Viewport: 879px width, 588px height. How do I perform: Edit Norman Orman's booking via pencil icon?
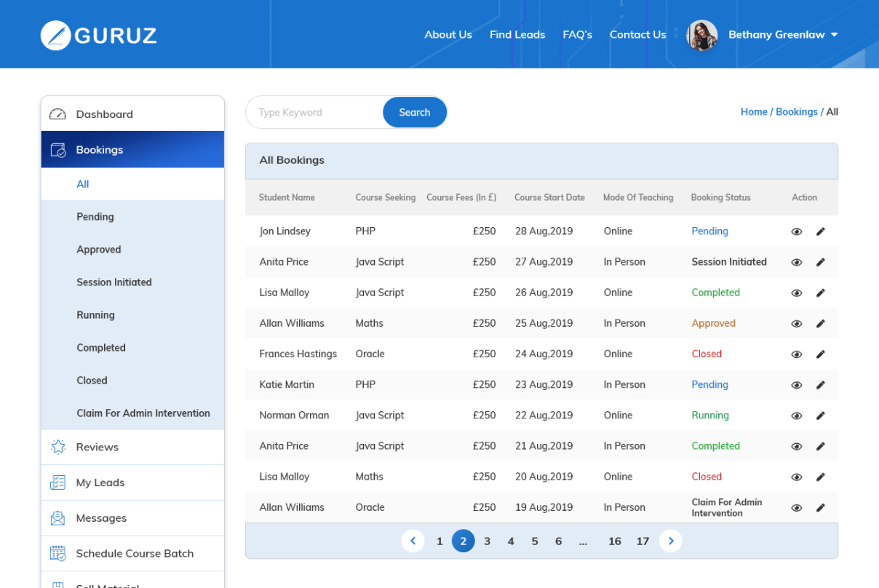821,416
